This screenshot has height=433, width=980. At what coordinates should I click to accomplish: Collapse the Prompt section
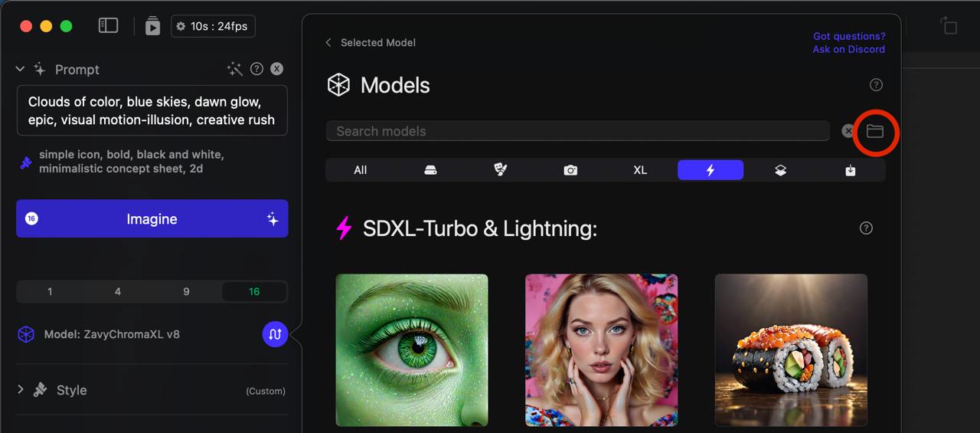point(21,69)
